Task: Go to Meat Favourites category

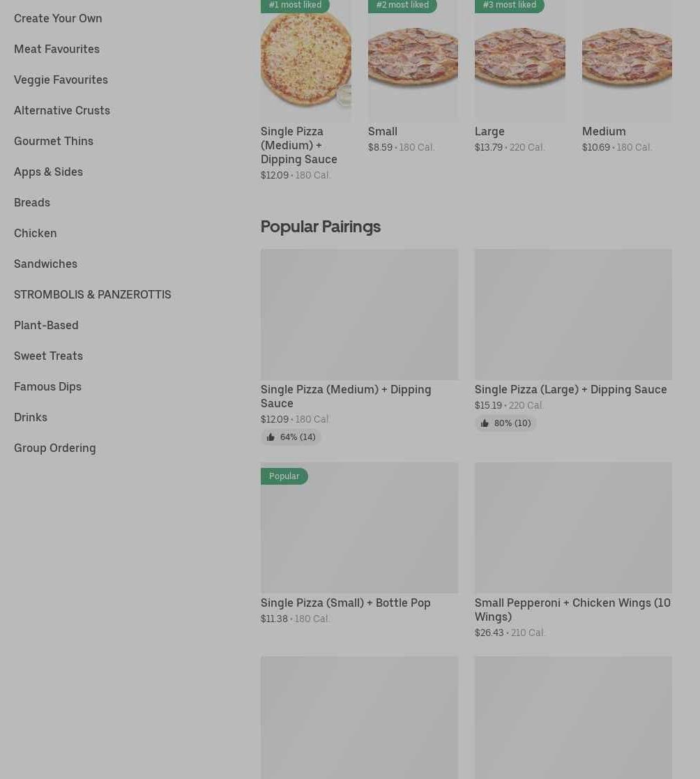Action: click(x=56, y=49)
